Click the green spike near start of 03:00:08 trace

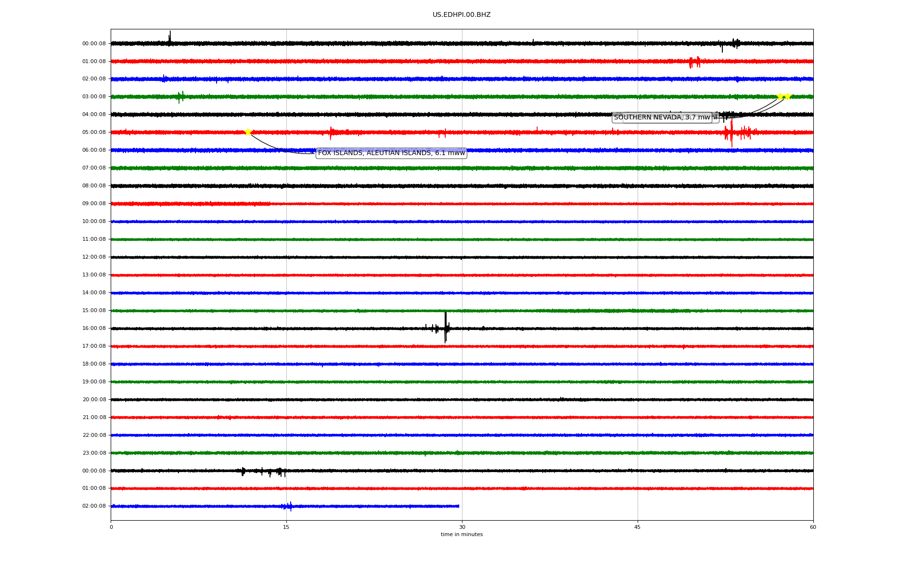point(180,97)
